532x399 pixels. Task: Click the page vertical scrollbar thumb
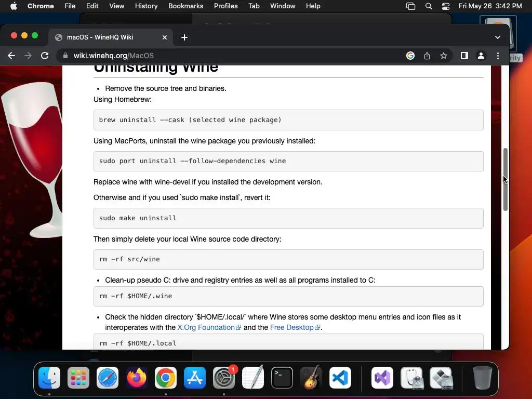tap(505, 179)
